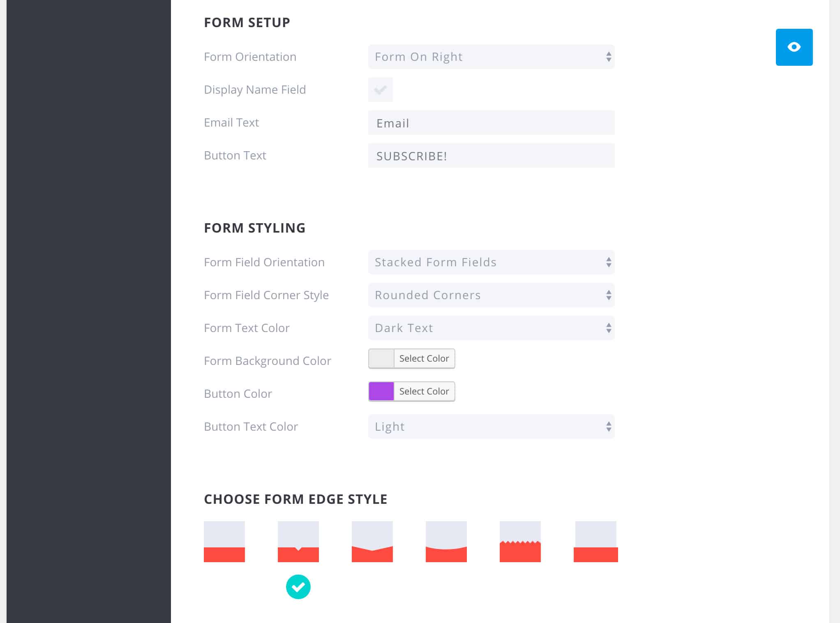
Task: Toggle the Display Name Field checkbox
Action: [380, 90]
